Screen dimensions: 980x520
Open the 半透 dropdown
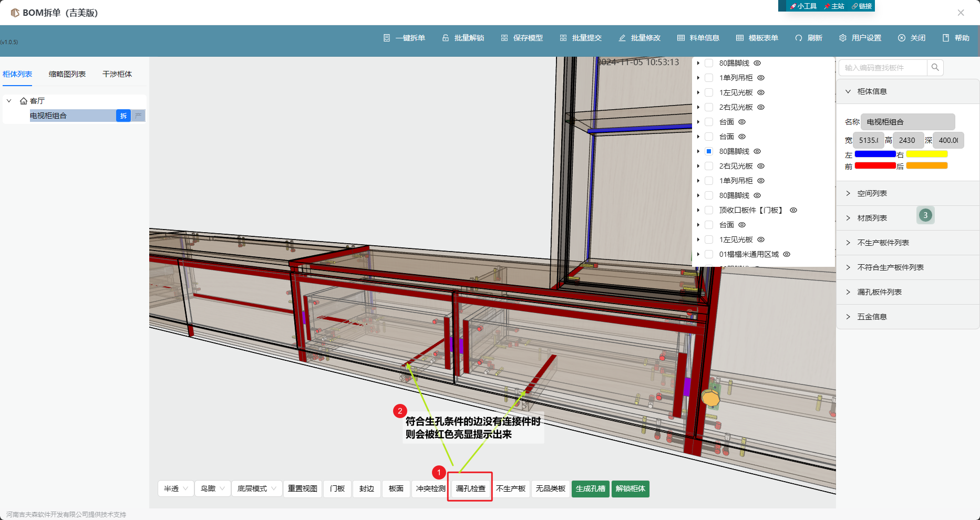coord(176,488)
